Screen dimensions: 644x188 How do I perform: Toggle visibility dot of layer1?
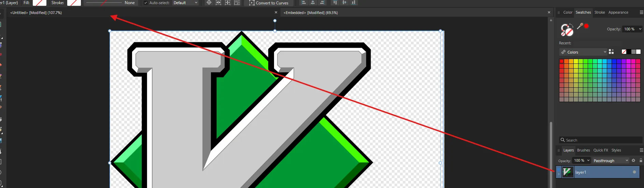[x=634, y=172]
